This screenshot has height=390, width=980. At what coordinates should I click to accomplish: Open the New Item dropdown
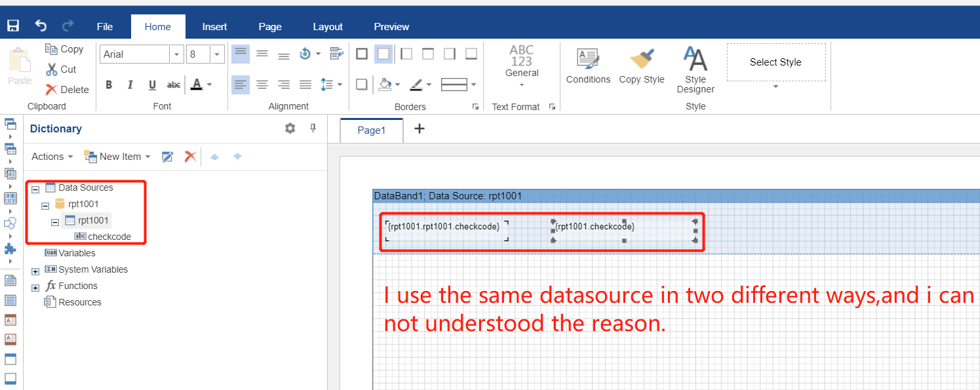click(117, 157)
